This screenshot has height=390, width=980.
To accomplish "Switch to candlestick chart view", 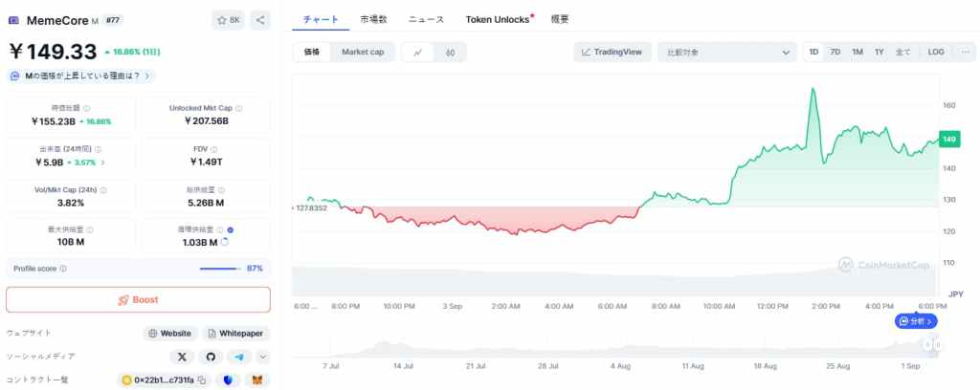I will (x=450, y=53).
